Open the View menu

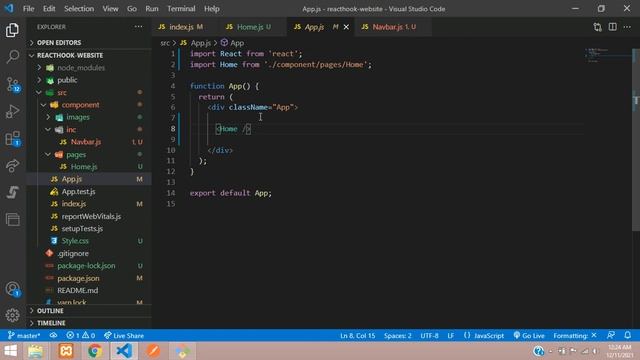[110, 9]
